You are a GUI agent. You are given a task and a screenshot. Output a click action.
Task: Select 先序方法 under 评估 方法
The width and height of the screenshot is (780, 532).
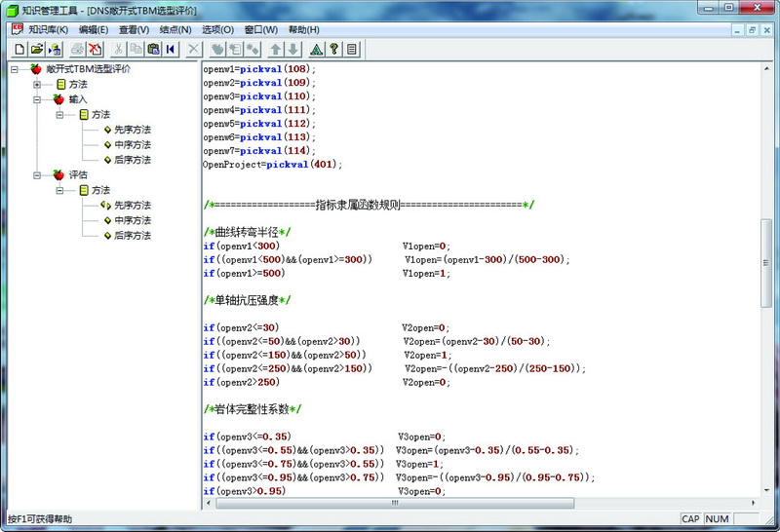pos(133,206)
